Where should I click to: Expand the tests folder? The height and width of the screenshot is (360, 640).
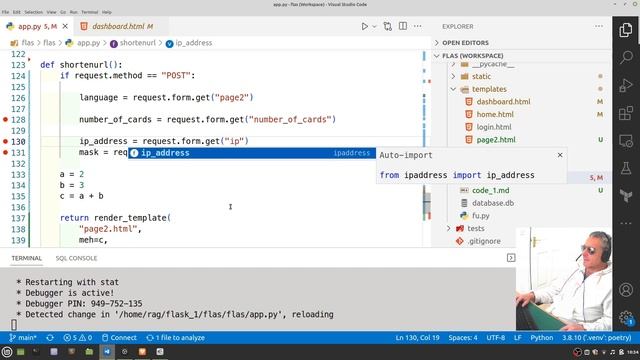449,228
